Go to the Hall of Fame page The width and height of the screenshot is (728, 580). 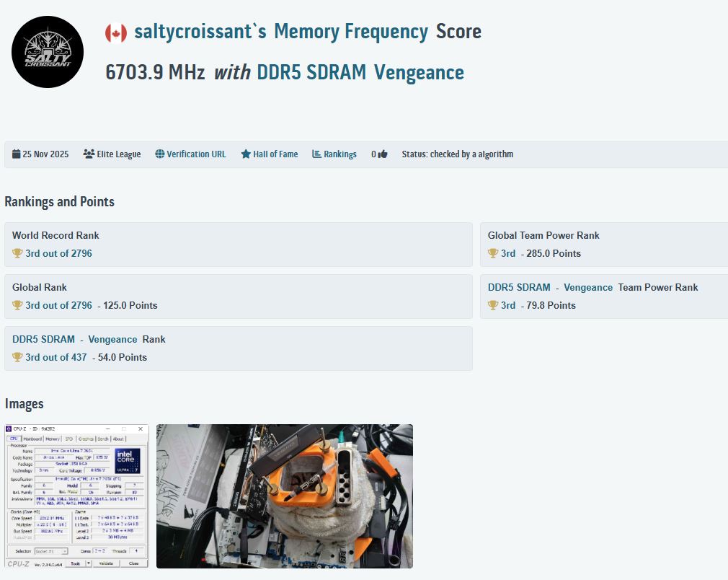pos(275,154)
